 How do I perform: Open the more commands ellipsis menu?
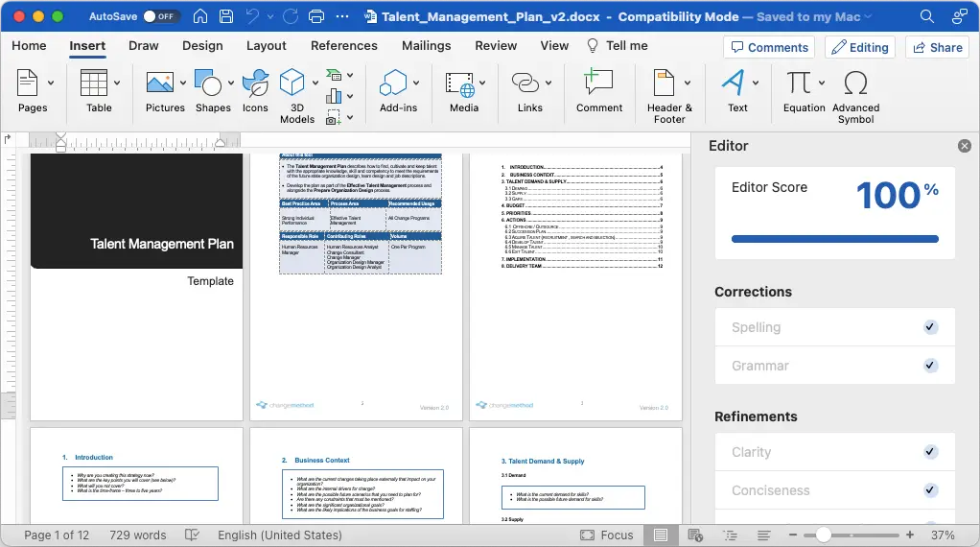(x=342, y=16)
